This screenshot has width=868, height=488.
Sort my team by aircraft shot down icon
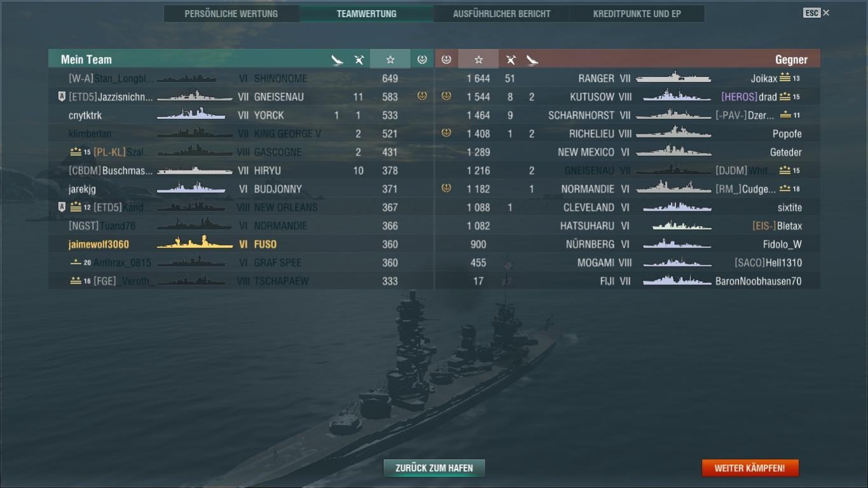[359, 60]
